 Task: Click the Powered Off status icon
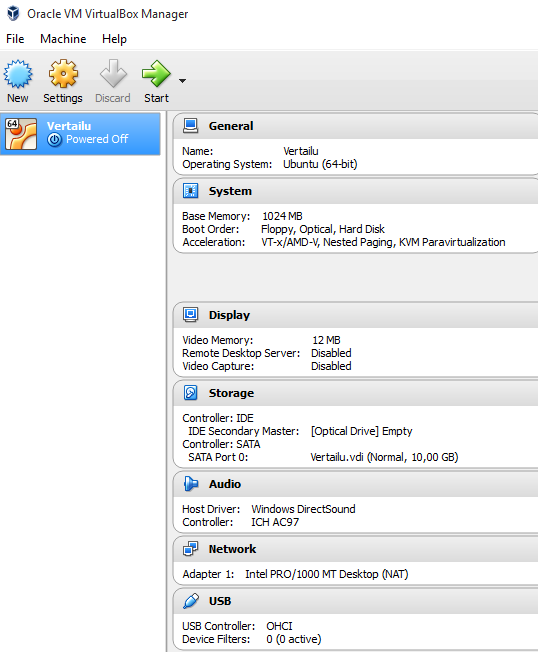[54, 140]
